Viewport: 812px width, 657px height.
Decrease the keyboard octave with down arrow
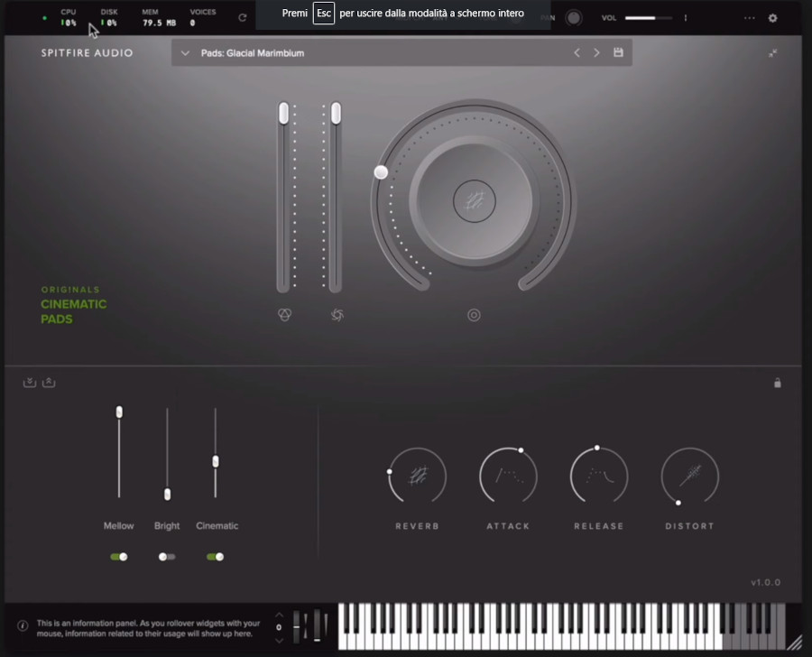279,641
